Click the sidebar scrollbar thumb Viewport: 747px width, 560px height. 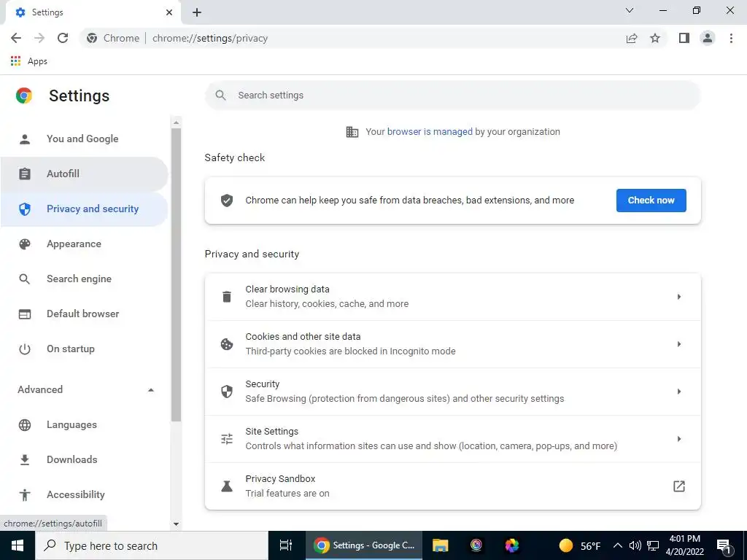coord(176,275)
